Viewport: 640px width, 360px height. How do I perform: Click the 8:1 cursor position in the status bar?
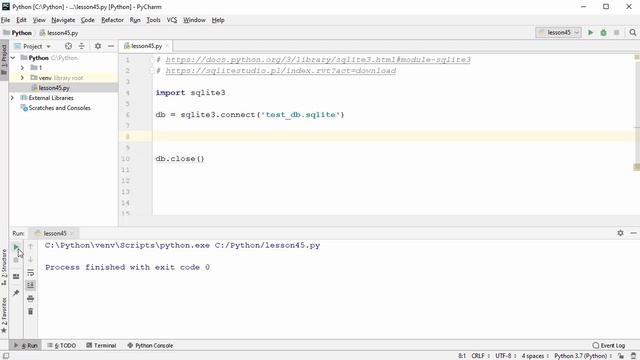pos(462,356)
